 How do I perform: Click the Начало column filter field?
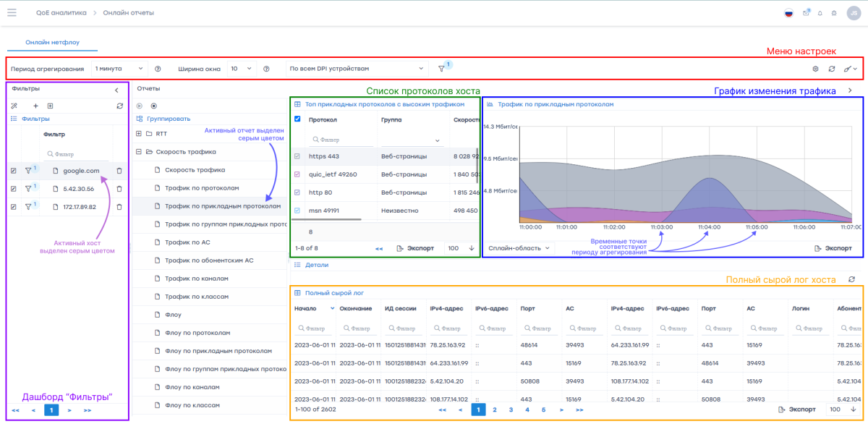[x=315, y=329]
